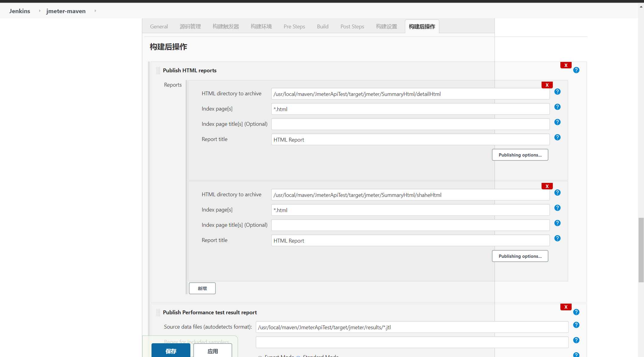
Task: Click the help icon next to Report title first section
Action: [557, 137]
